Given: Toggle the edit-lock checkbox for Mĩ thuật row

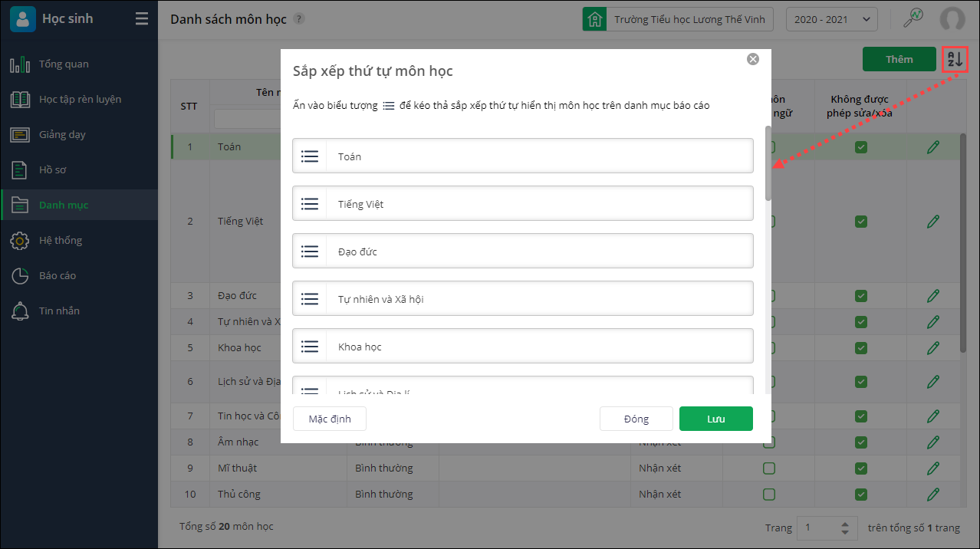Looking at the screenshot, I should (x=861, y=468).
